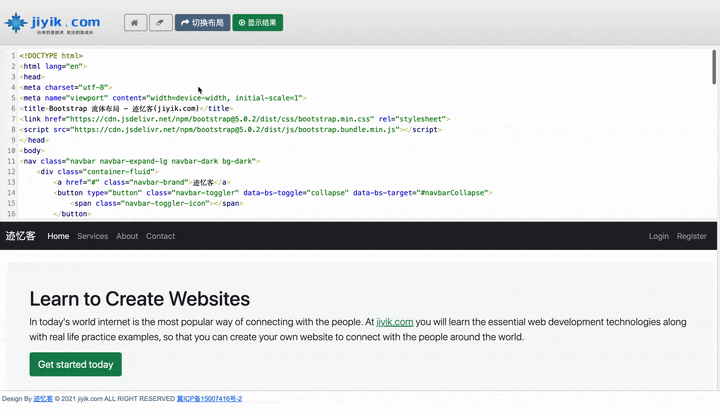Viewport: 720px width, 409px height.
Task: Click the closing button tag line
Action: click(x=72, y=214)
